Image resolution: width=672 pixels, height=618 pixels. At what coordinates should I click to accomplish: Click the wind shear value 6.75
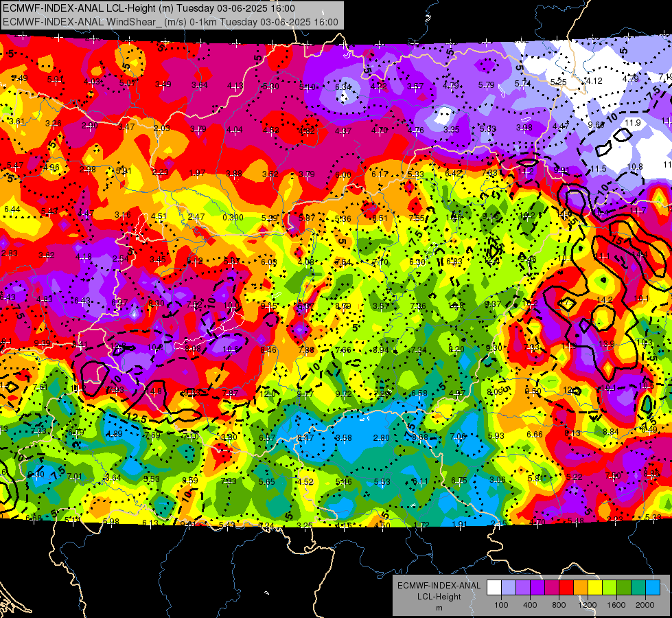[x=459, y=481]
